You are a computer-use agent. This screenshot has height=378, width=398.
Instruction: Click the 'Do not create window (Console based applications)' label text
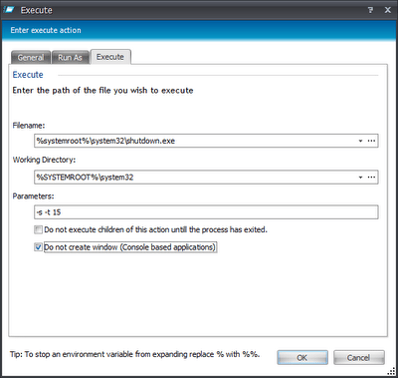click(130, 247)
